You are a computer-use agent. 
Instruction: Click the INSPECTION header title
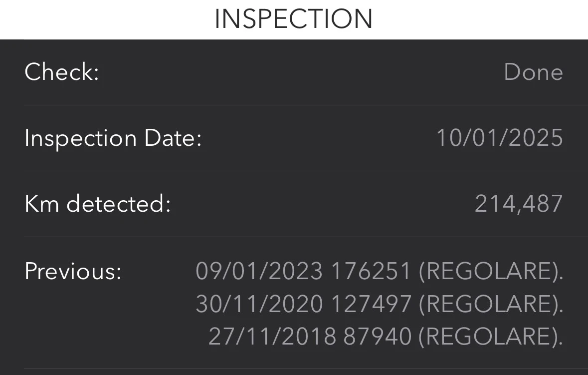click(293, 19)
